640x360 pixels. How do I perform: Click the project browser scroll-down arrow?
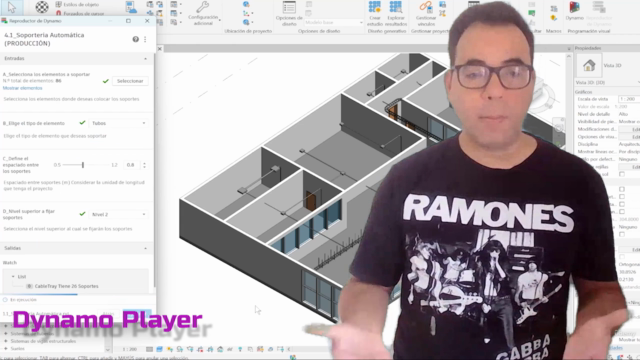tap(108, 350)
